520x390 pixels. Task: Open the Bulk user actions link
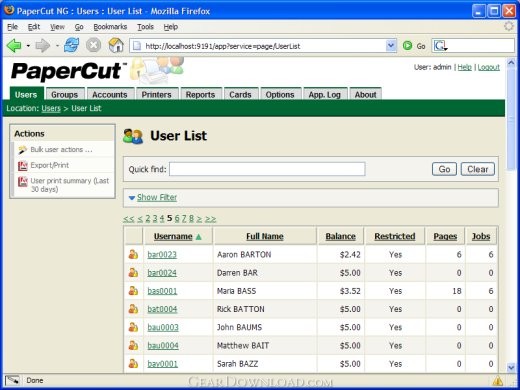tap(61, 150)
